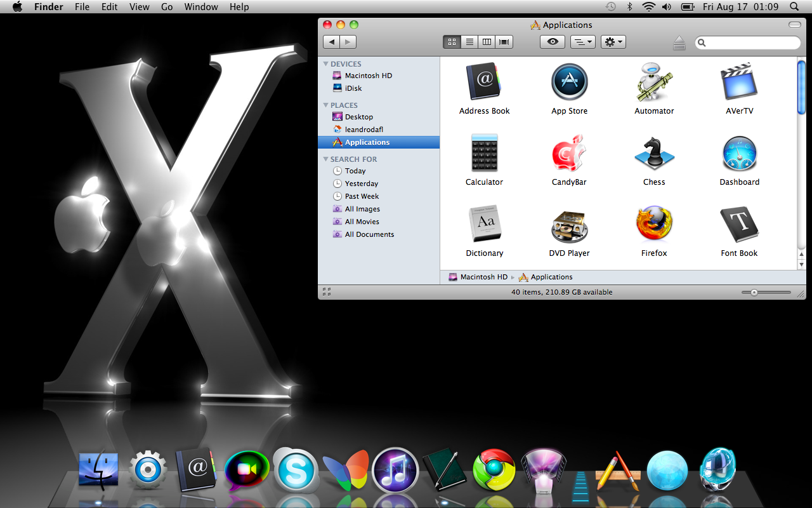Viewport: 812px width, 508px height.
Task: Launch iTunes from the Dock
Action: 395,471
